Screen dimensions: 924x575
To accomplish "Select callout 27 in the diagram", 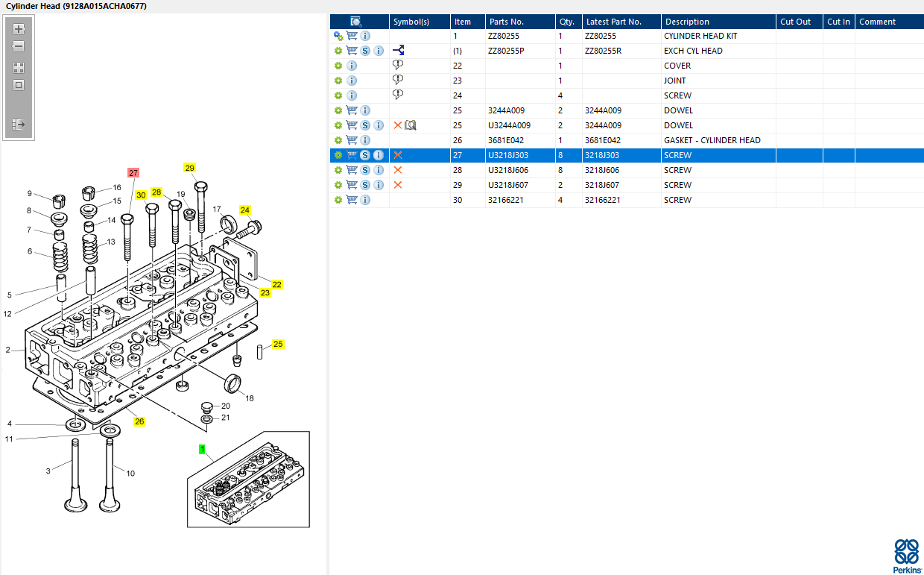I will tap(133, 172).
